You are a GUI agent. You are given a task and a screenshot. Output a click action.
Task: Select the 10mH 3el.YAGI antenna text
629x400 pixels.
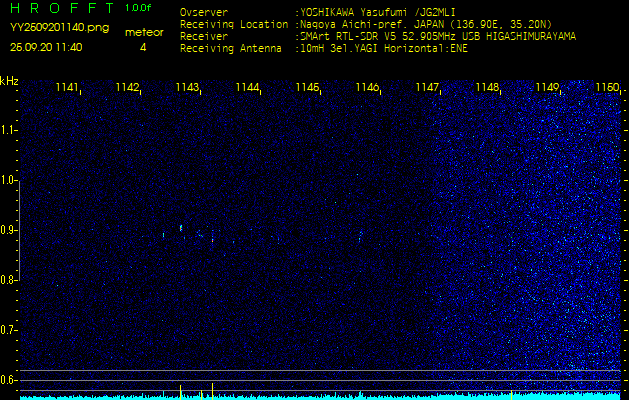[x=384, y=49]
